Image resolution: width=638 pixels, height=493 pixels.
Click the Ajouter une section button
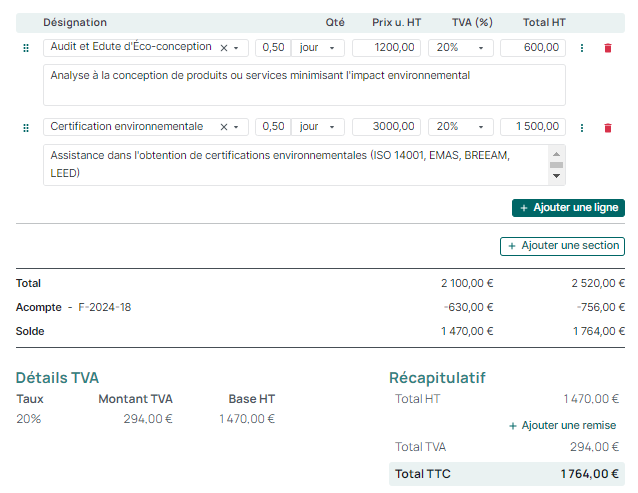point(562,246)
